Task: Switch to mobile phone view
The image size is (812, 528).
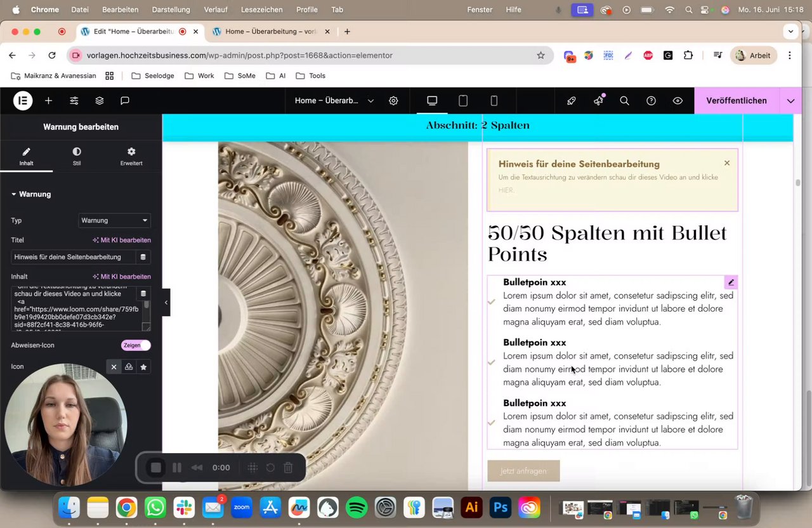Action: [494, 100]
